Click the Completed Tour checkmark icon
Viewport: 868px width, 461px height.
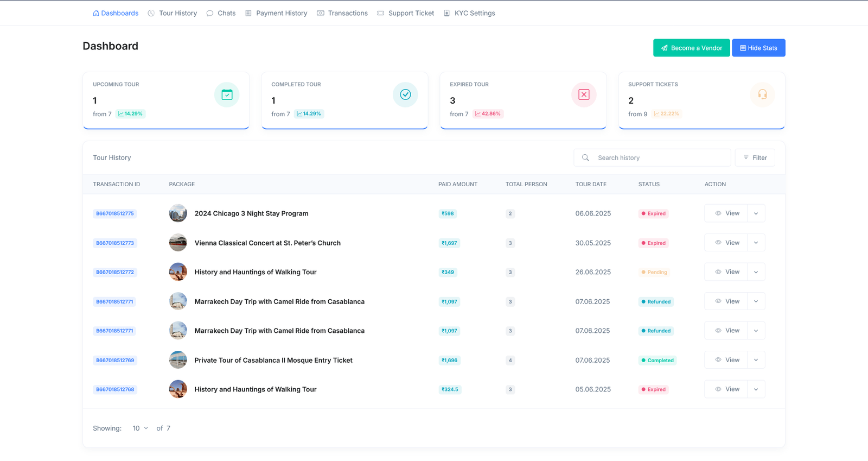point(405,95)
